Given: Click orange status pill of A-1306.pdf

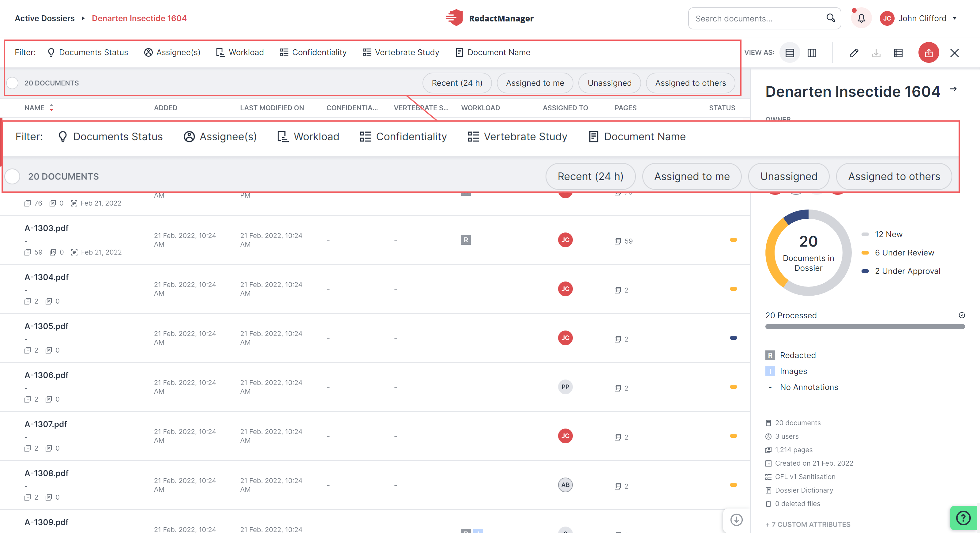Looking at the screenshot, I should (734, 387).
